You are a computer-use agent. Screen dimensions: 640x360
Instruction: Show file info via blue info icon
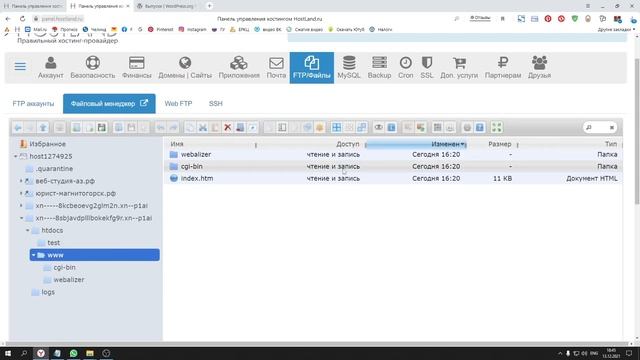click(391, 128)
